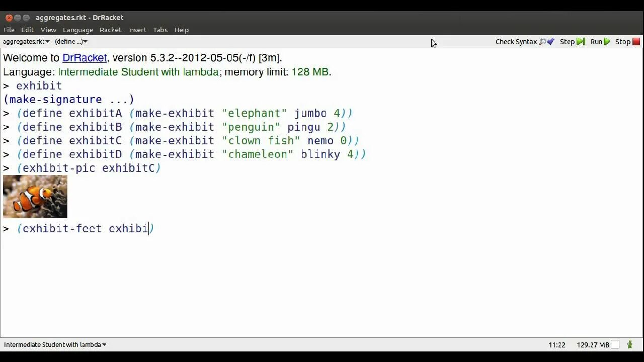Click the Check Syntax button label

(516, 42)
